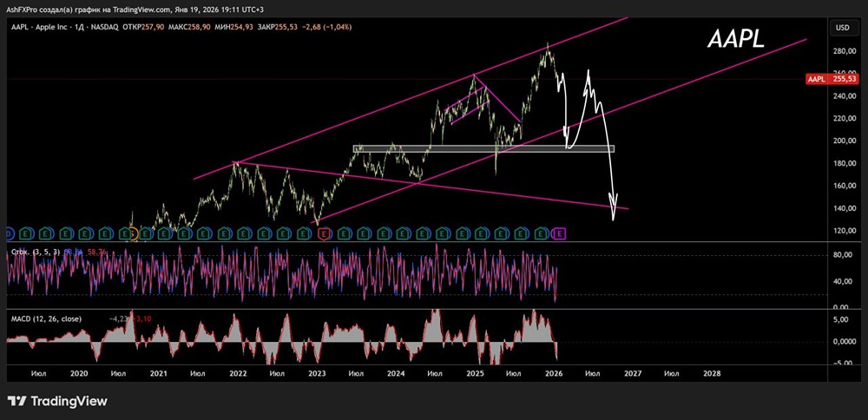Click the MACD value −4,23
This screenshot has width=868, height=420.
(x=118, y=318)
